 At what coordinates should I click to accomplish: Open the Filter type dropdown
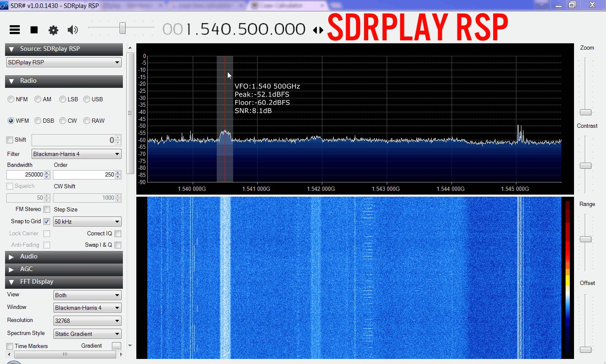(77, 154)
